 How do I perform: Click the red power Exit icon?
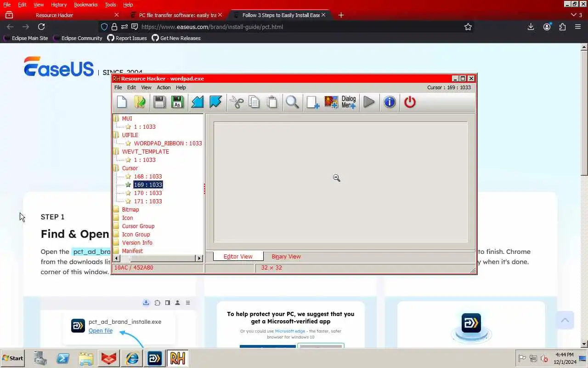tap(410, 102)
